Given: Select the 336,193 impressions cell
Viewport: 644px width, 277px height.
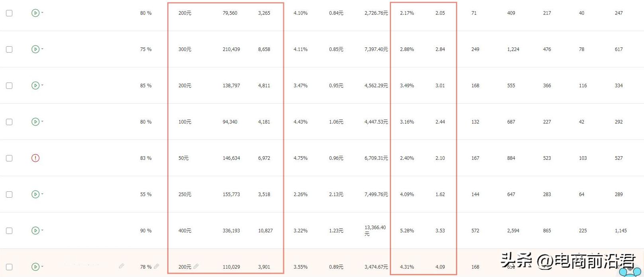Looking at the screenshot, I should [231, 231].
